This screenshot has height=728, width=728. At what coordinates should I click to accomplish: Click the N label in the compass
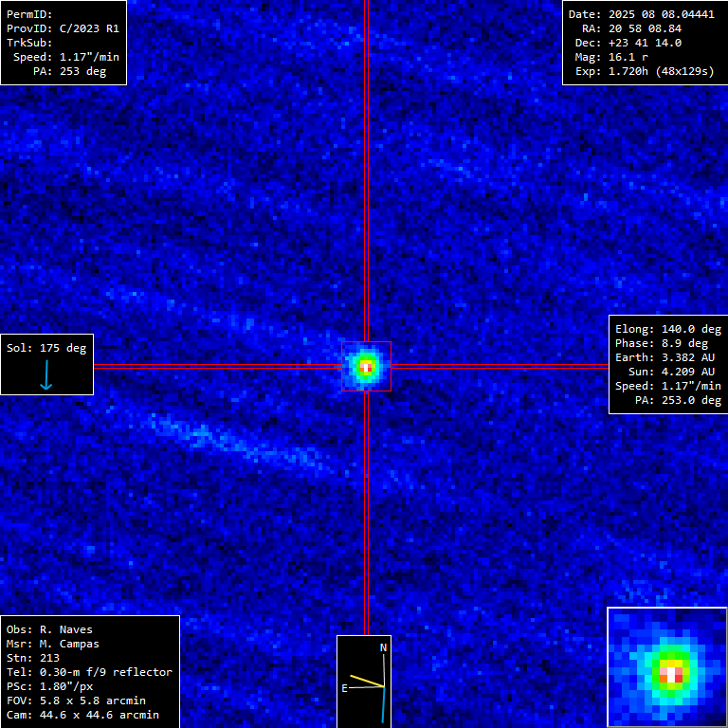pyautogui.click(x=384, y=647)
